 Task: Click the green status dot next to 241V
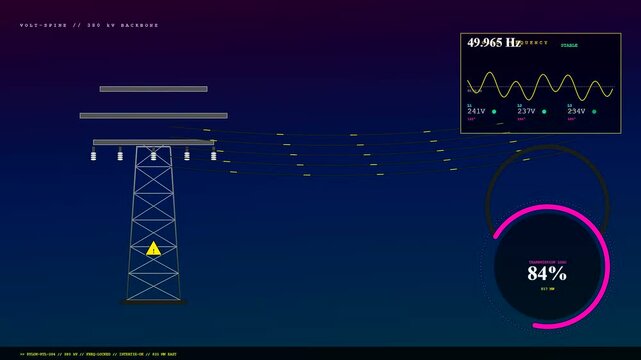pos(494,112)
